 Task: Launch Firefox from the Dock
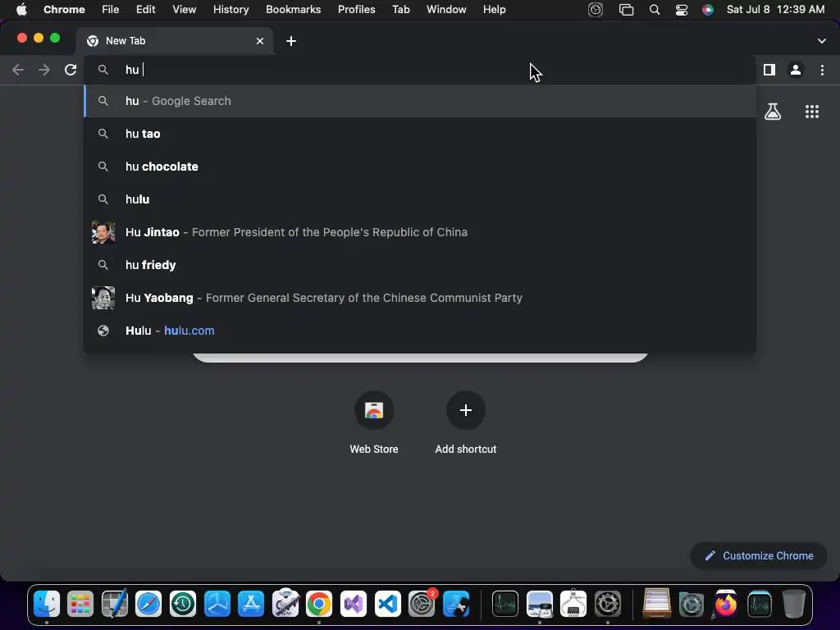[725, 604]
